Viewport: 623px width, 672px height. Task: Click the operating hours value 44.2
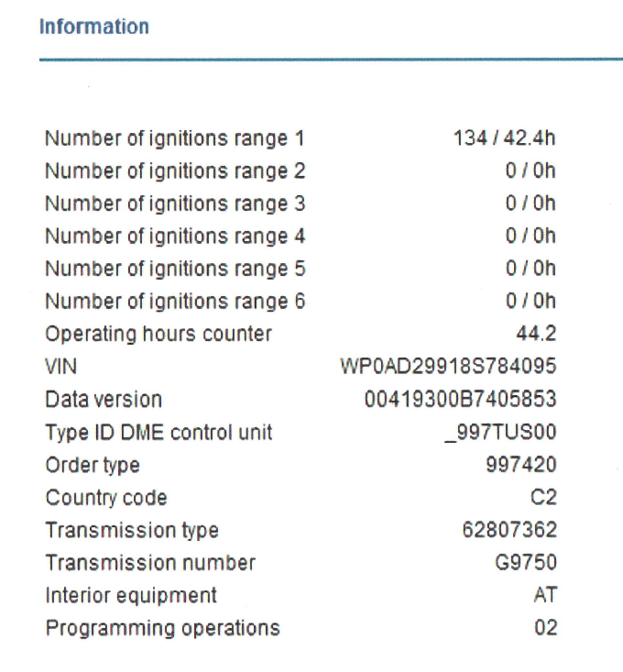[535, 334]
